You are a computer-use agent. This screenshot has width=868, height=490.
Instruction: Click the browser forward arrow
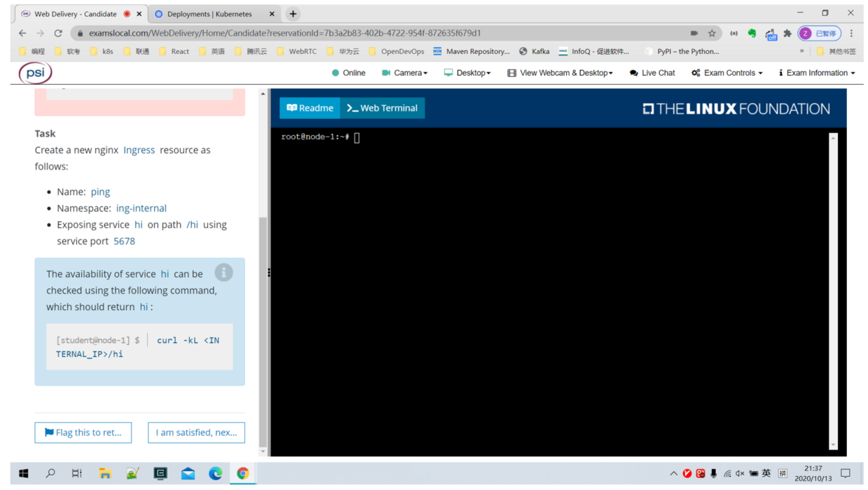pos(40,33)
